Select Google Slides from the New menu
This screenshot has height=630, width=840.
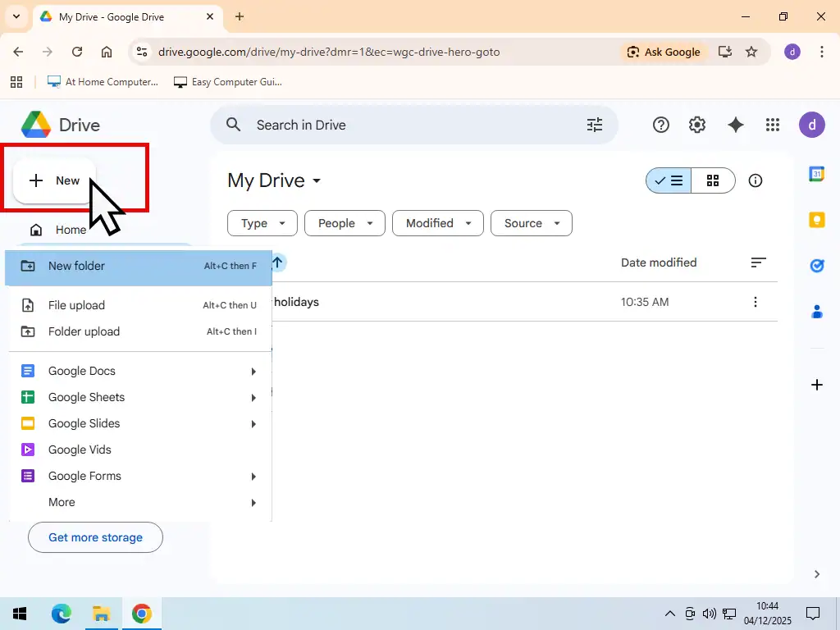83,423
